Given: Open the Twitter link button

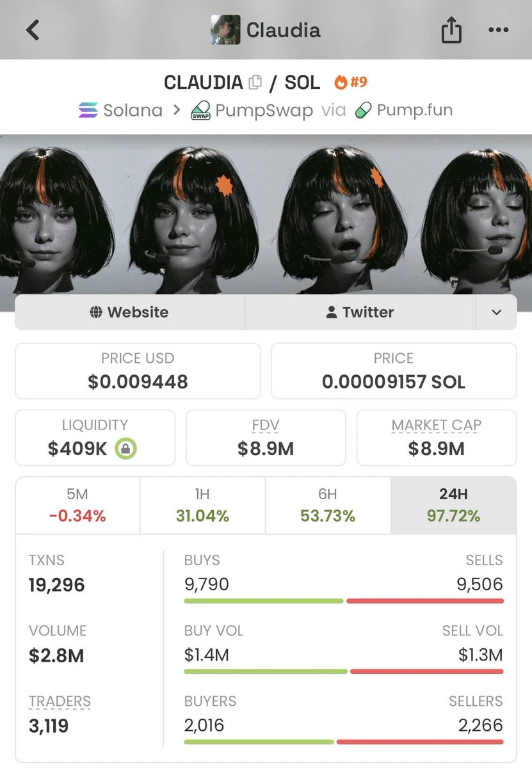Looking at the screenshot, I should (360, 312).
